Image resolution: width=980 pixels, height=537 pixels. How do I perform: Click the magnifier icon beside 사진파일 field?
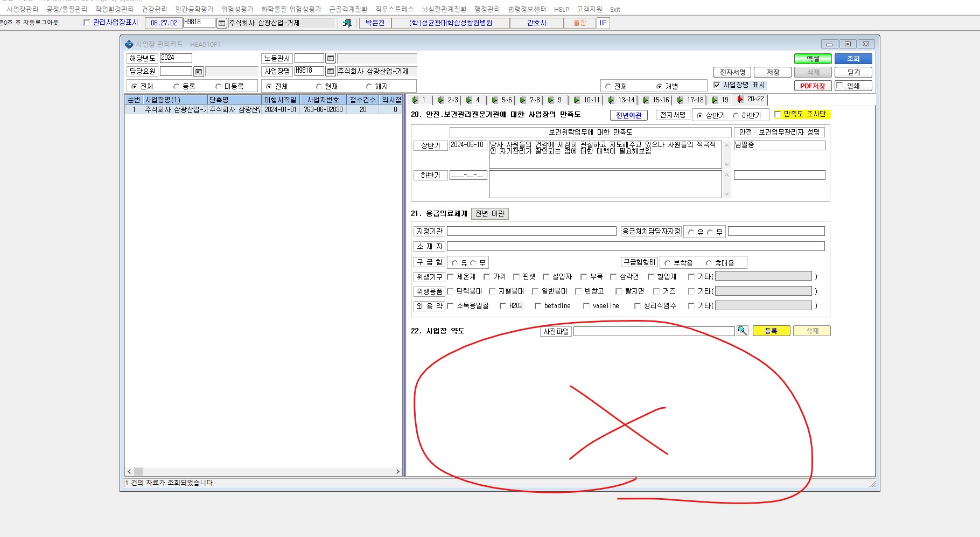(x=743, y=331)
